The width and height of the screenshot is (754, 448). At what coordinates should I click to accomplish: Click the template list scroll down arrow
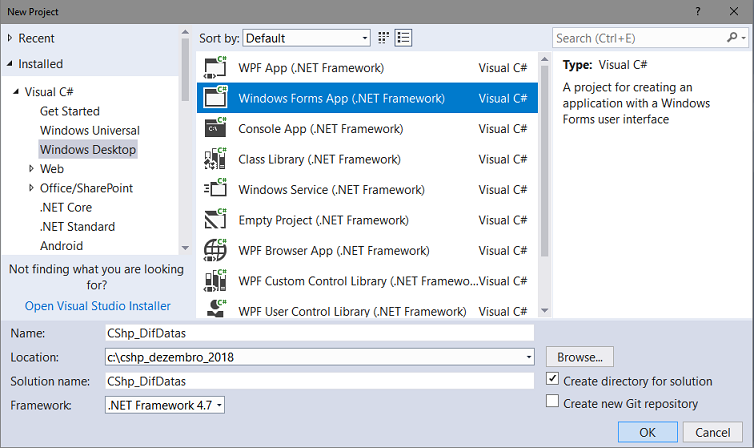click(x=544, y=311)
